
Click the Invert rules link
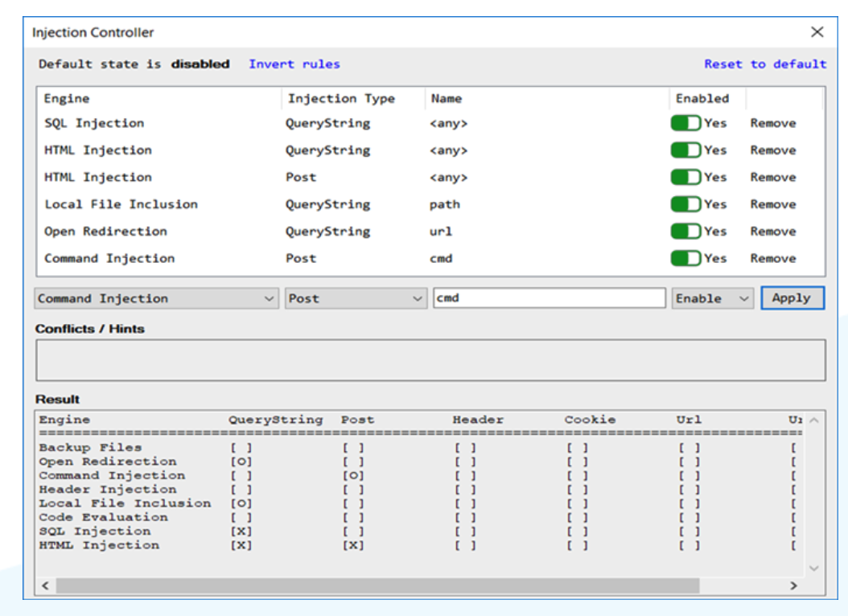[294, 64]
